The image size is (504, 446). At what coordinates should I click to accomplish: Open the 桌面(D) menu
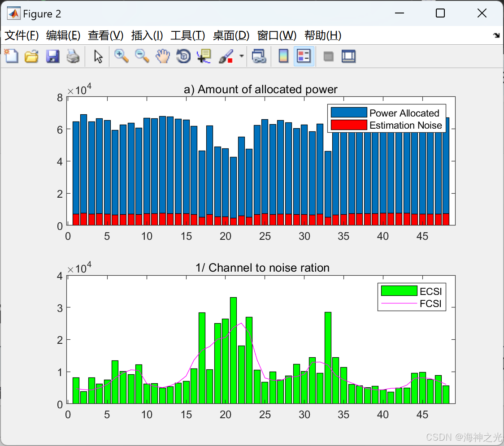tap(231, 35)
